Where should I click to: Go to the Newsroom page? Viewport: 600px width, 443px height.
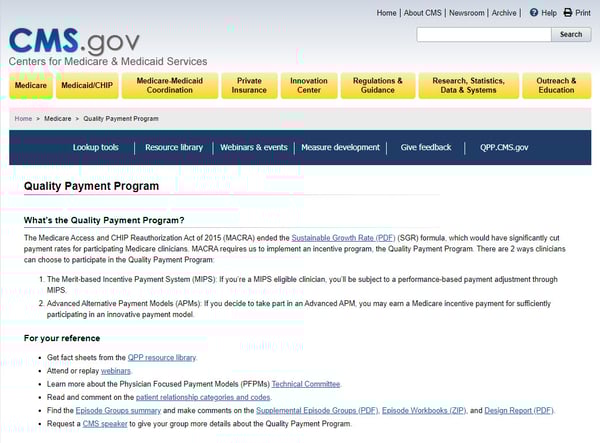point(466,13)
